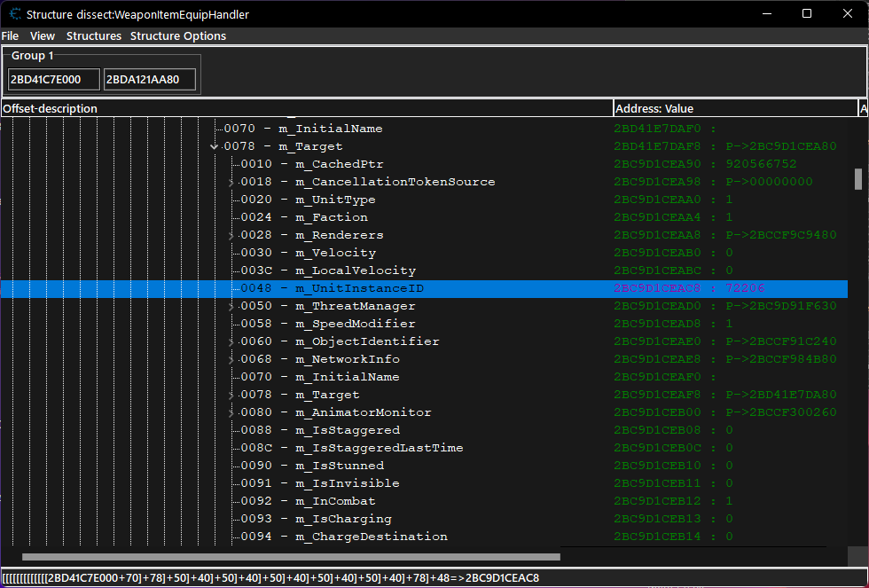Expand the m_ObjectIdentifier node
The width and height of the screenshot is (869, 588).
point(231,342)
